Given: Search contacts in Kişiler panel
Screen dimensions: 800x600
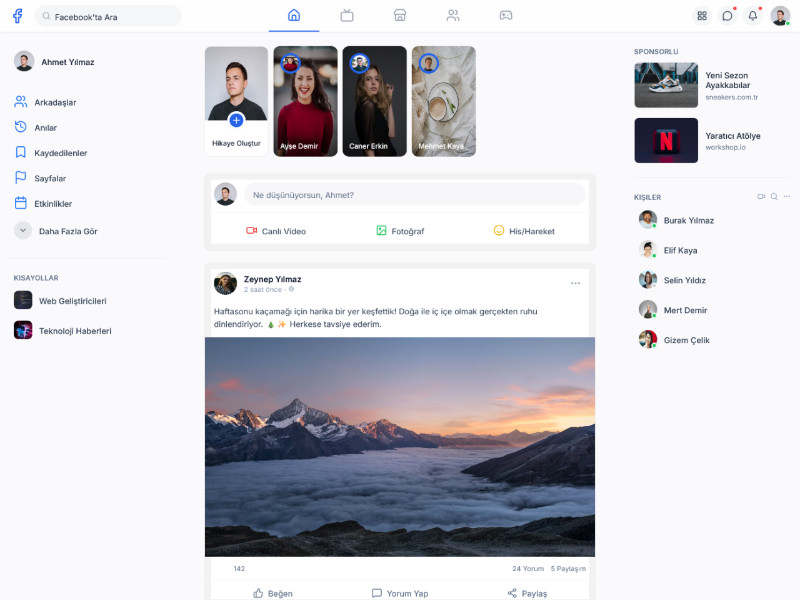Looking at the screenshot, I should (x=774, y=197).
